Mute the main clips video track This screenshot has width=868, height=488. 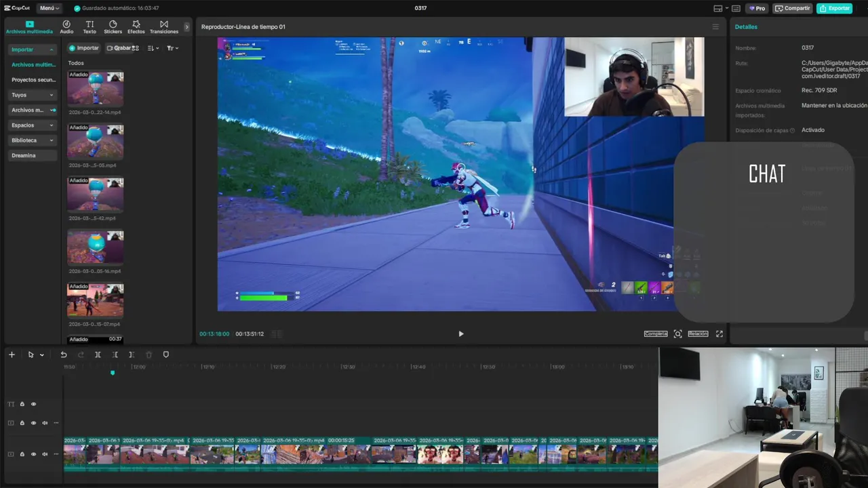(x=45, y=454)
